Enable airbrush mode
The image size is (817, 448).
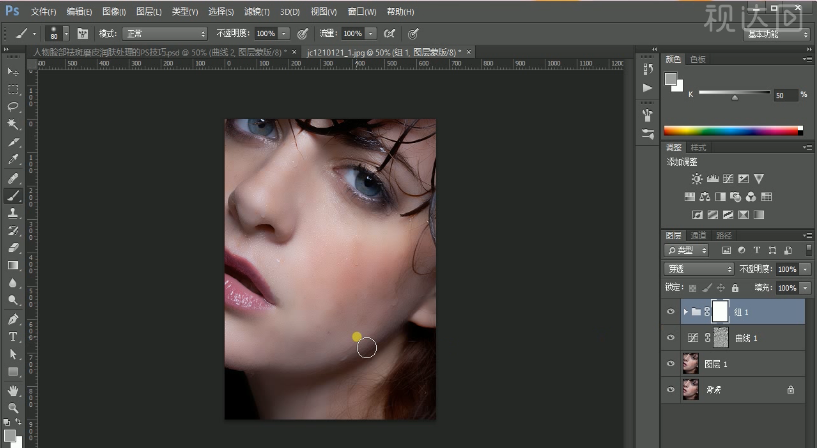click(x=389, y=34)
